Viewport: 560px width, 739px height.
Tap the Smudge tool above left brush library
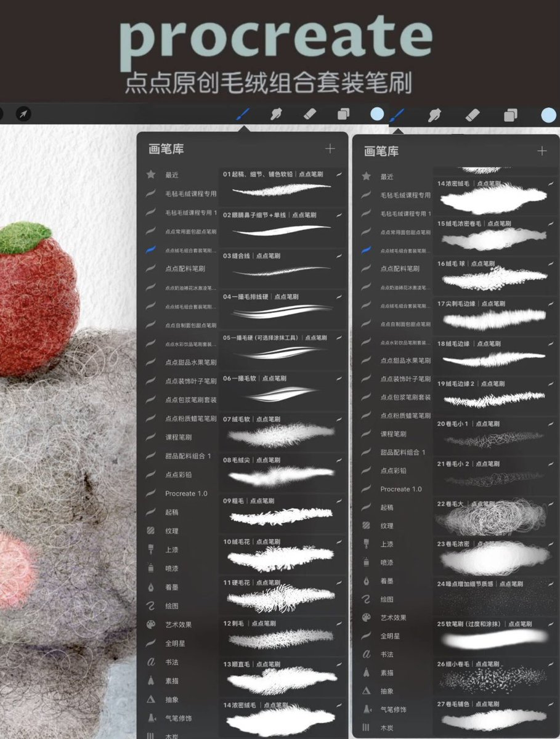coord(277,114)
